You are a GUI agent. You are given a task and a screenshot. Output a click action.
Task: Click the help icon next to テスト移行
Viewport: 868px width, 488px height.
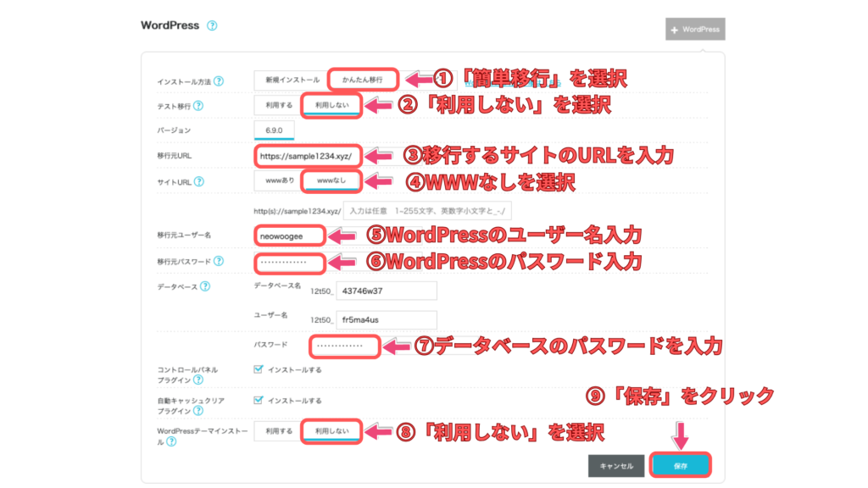click(x=198, y=106)
